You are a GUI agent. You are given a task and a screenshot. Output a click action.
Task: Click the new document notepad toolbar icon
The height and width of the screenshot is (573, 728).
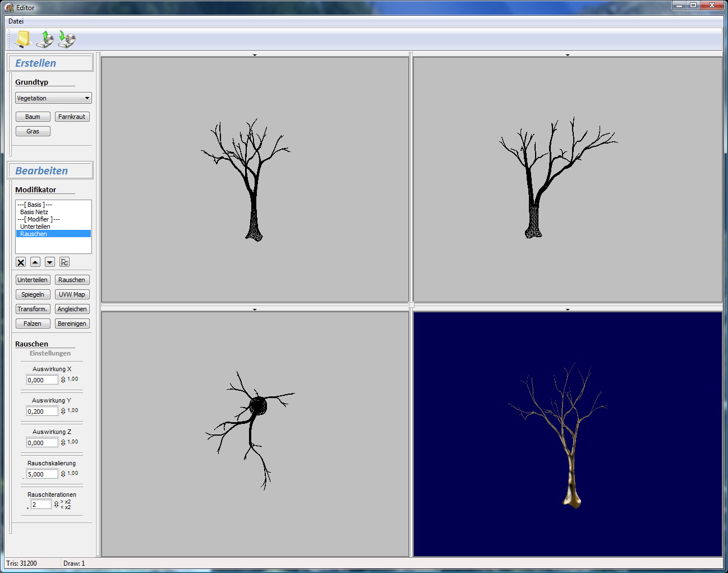coord(23,39)
